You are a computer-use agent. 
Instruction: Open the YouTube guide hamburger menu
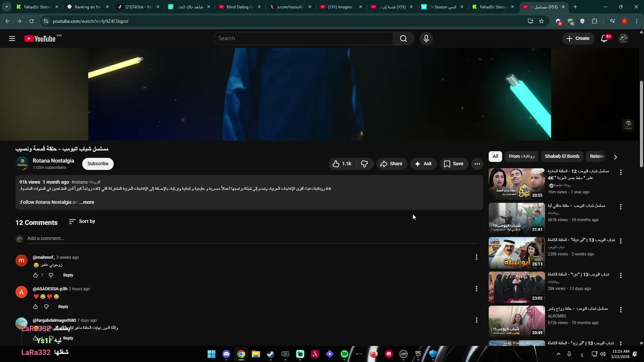[x=12, y=38]
